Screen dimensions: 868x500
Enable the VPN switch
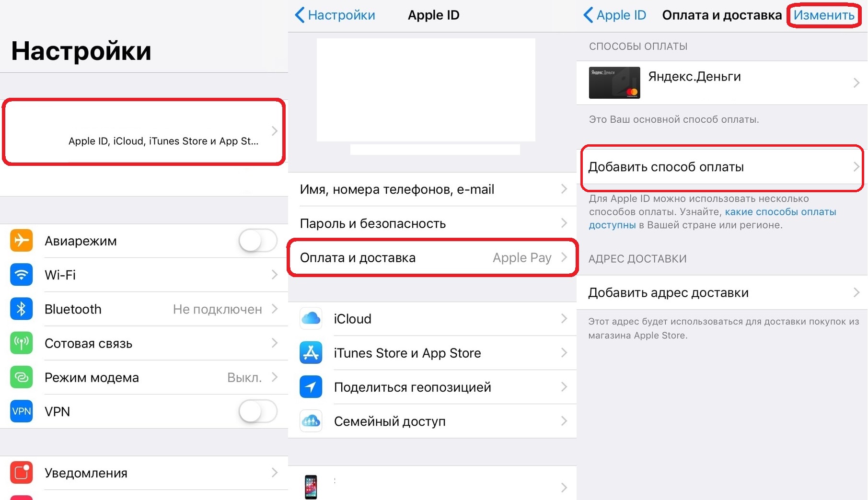pos(258,411)
